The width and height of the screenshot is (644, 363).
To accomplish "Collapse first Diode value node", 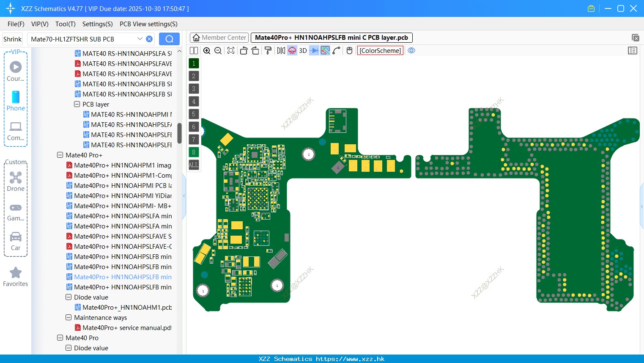I will pyautogui.click(x=69, y=297).
